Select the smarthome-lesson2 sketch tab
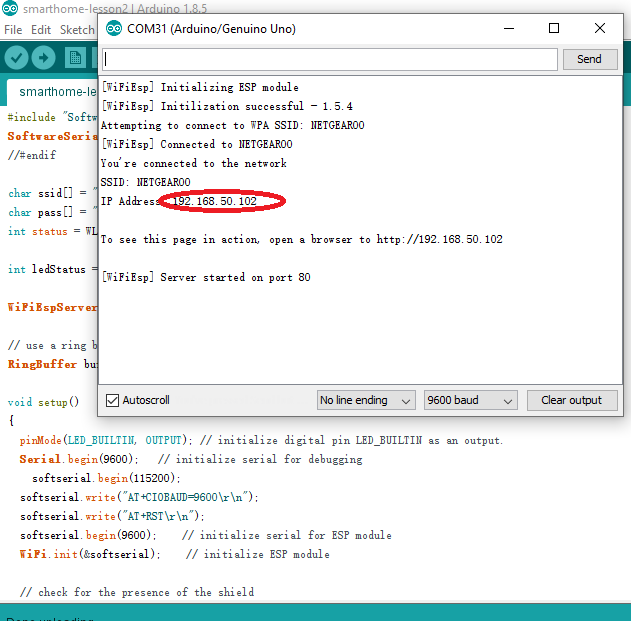The width and height of the screenshot is (631, 621). click(52, 92)
